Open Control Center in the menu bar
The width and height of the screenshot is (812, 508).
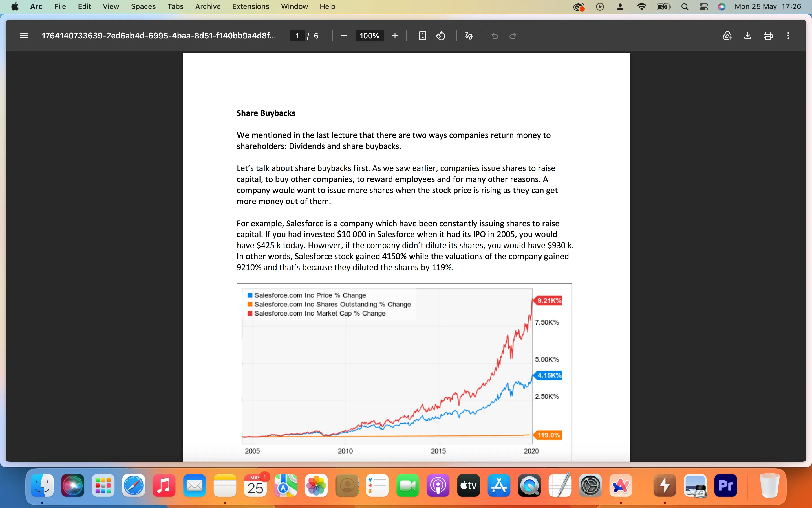[704, 7]
